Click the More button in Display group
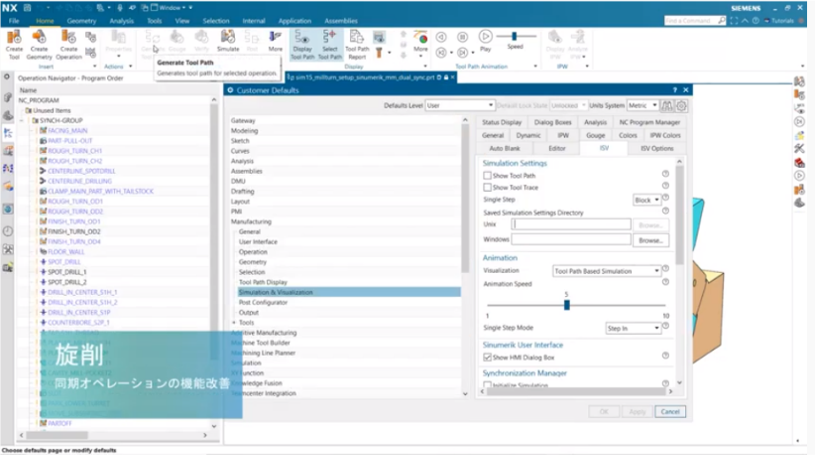Image resolution: width=815 pixels, height=455 pixels. [420, 42]
